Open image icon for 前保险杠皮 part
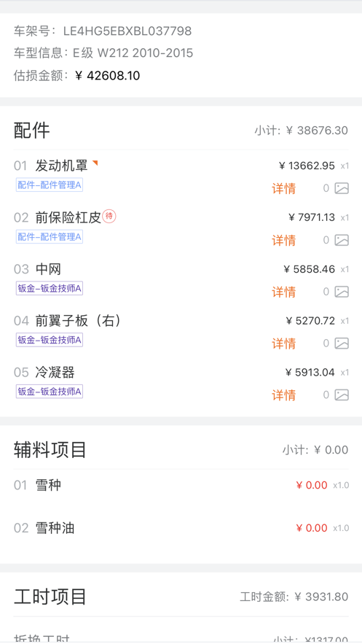Image resolution: width=362 pixels, height=644 pixels. click(x=342, y=240)
